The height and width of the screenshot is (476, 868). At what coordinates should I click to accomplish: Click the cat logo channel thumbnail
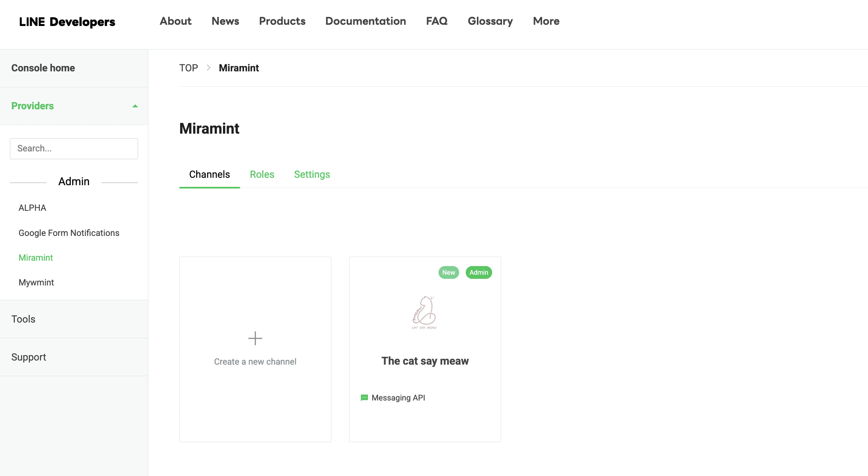pyautogui.click(x=425, y=312)
